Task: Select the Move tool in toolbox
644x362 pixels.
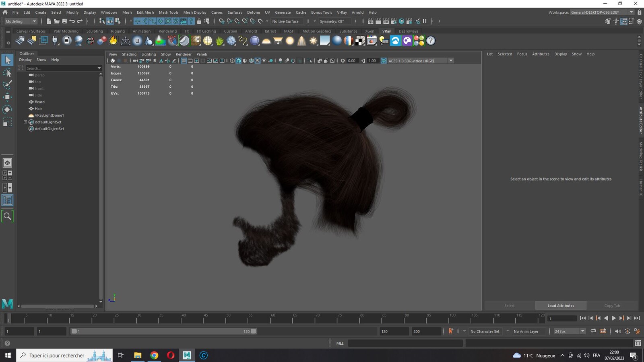Action: (7, 97)
